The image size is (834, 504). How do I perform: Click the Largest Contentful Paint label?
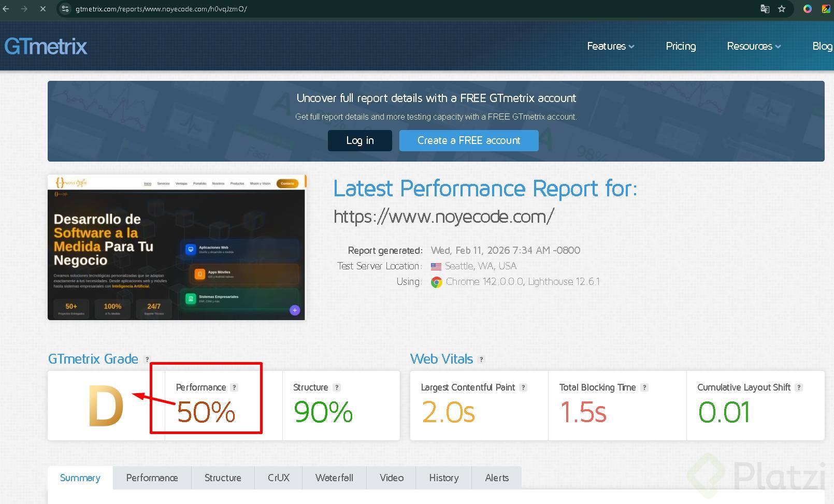click(x=468, y=387)
